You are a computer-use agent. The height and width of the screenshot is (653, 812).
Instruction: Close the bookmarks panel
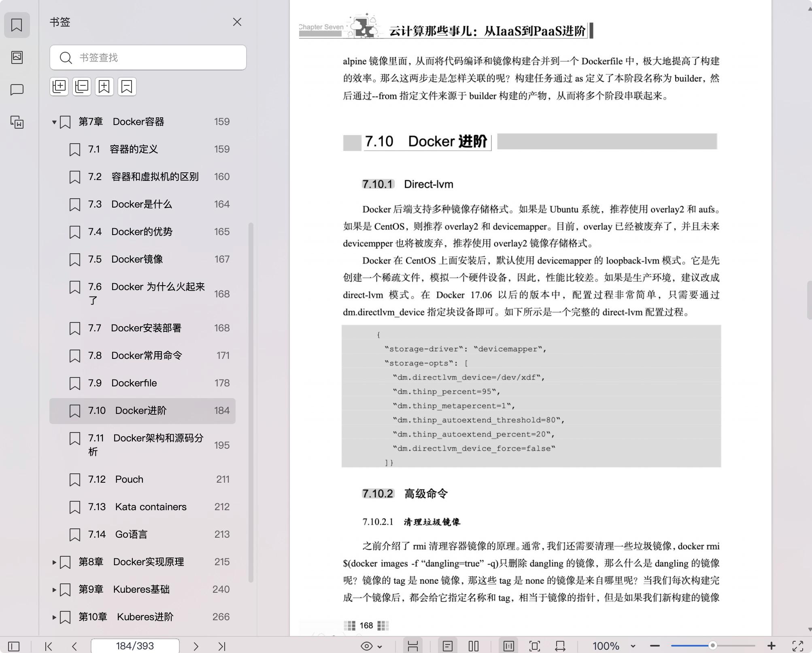[237, 22]
